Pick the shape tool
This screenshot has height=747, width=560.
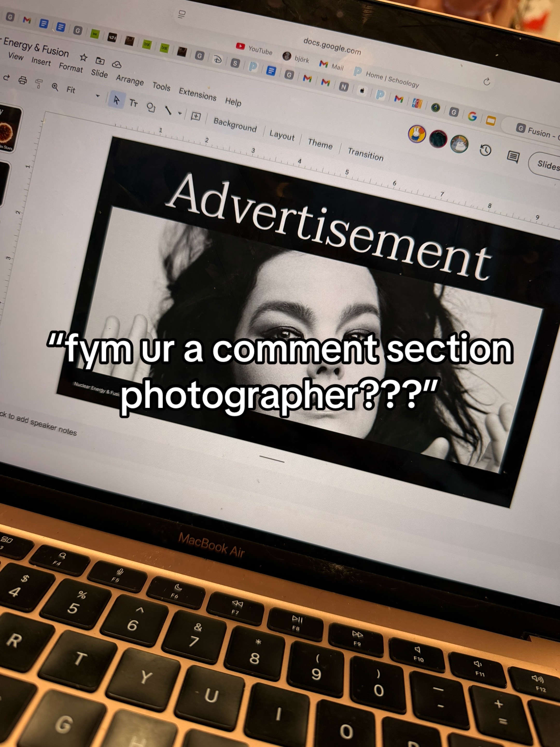(x=151, y=107)
